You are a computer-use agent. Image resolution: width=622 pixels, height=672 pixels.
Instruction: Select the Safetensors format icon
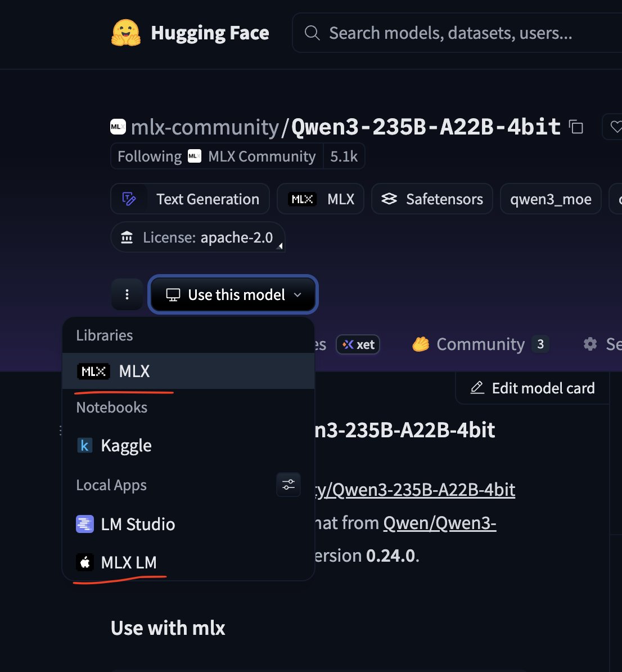387,198
